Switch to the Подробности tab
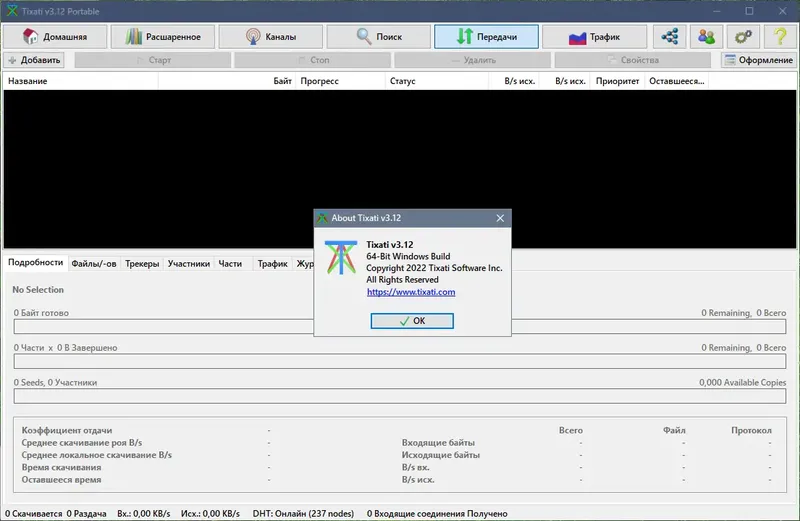 pos(35,262)
